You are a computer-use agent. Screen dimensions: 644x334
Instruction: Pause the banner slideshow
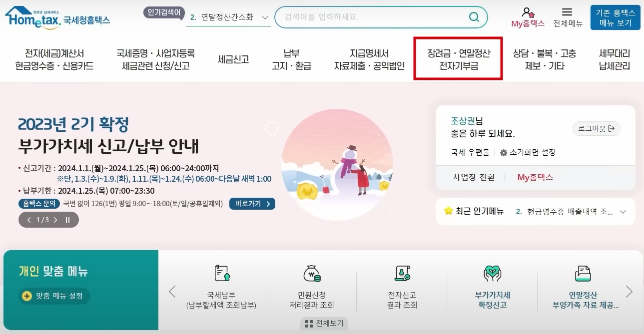(x=68, y=220)
